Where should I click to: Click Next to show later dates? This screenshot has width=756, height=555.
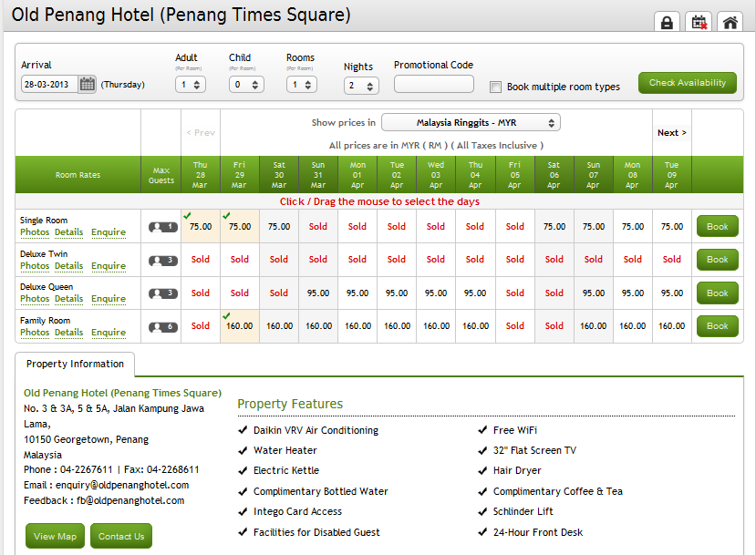point(671,133)
